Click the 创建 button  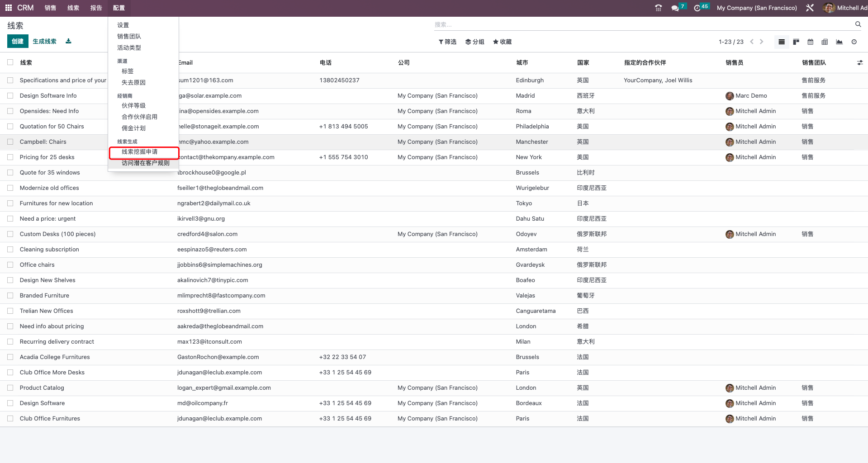[x=17, y=41]
